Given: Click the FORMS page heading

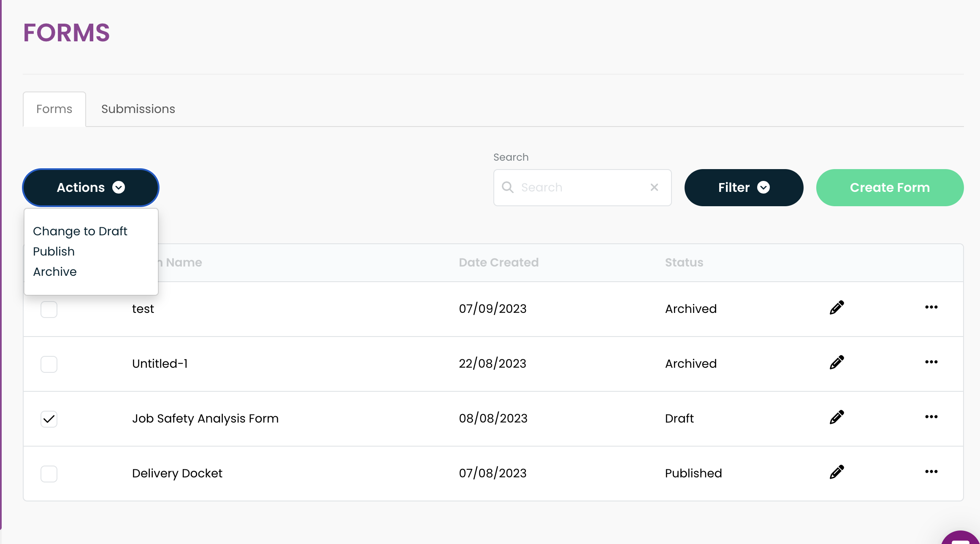Looking at the screenshot, I should [67, 33].
